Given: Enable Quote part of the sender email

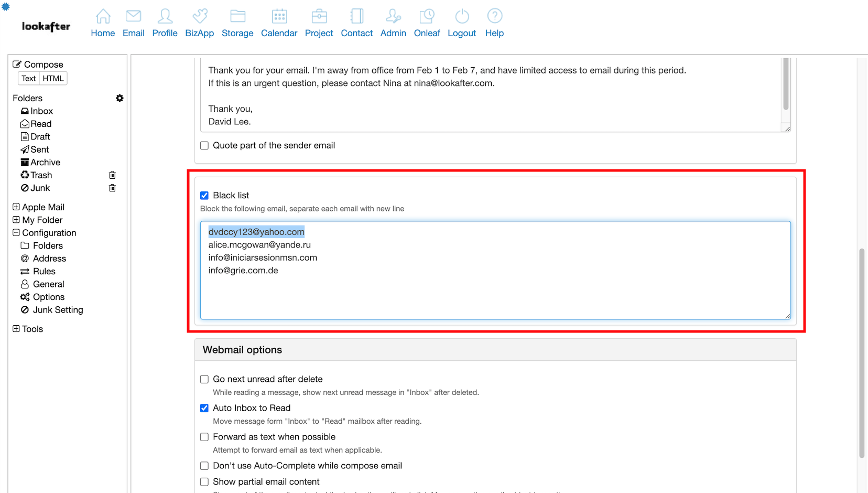Looking at the screenshot, I should [204, 146].
